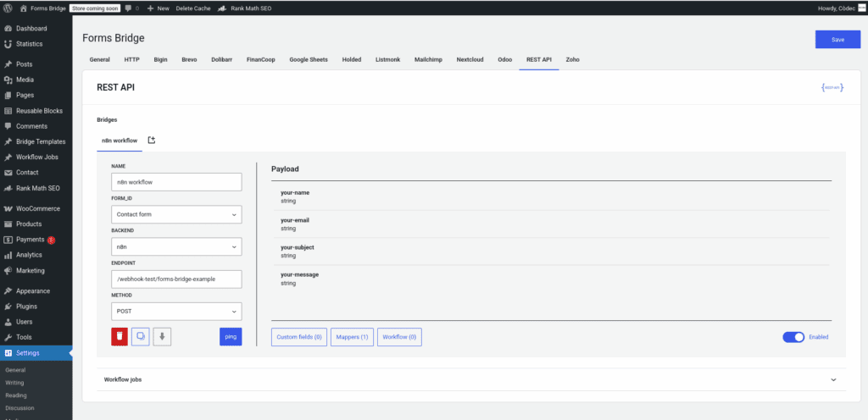This screenshot has height=420, width=868.
Task: Open the METHOD POST dropdown
Action: click(176, 311)
